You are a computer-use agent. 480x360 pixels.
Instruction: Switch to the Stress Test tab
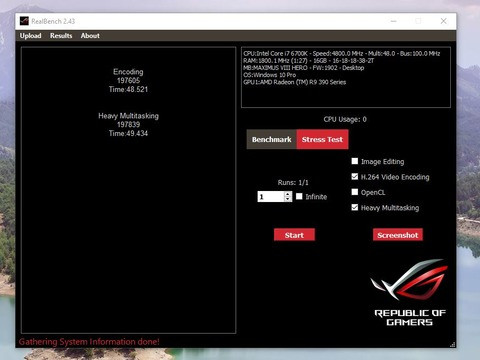coord(322,139)
